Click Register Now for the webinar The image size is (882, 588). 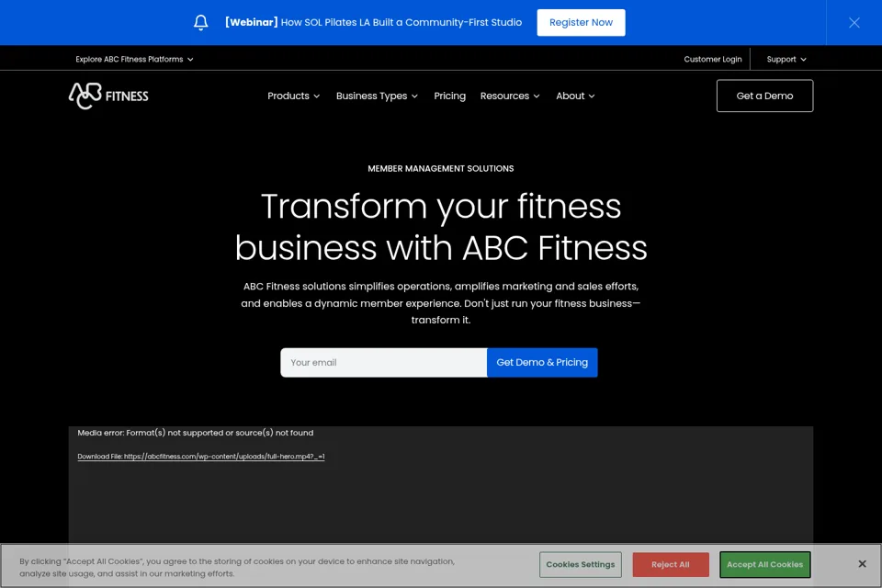[581, 22]
